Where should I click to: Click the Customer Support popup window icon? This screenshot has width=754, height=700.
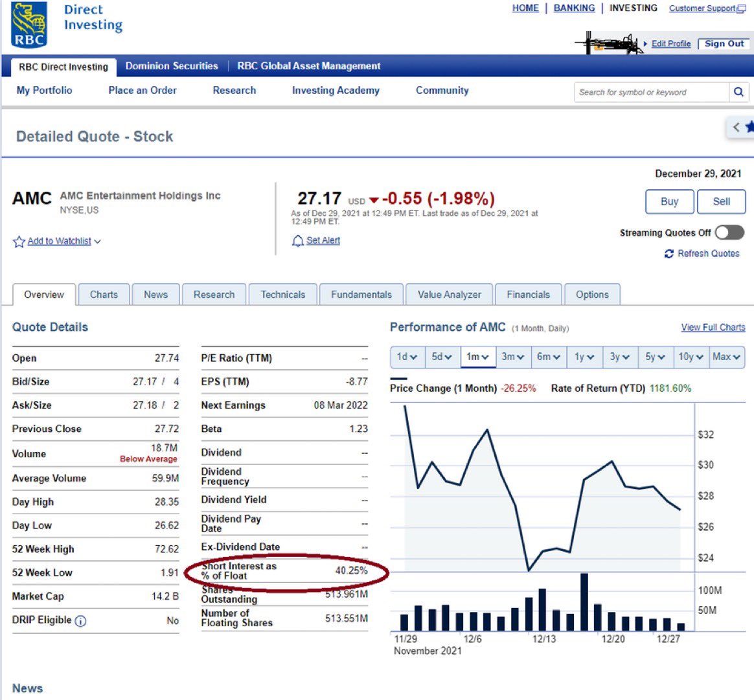(741, 8)
